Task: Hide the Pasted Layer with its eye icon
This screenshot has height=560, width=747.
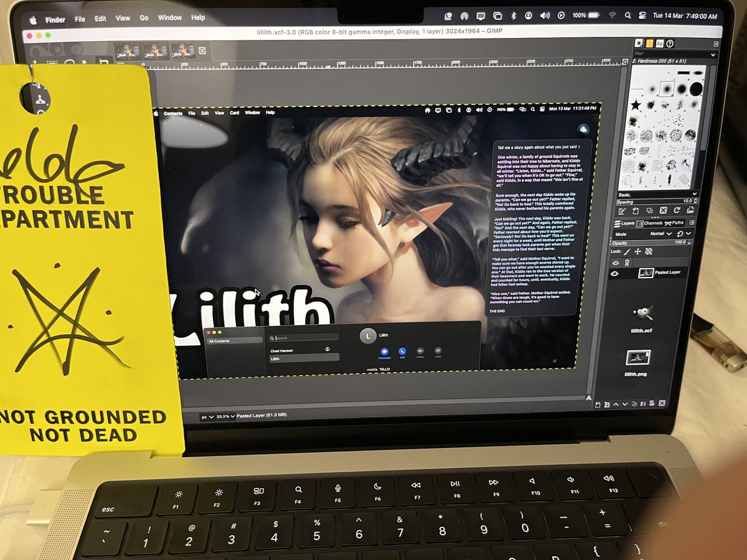Action: pos(615,273)
